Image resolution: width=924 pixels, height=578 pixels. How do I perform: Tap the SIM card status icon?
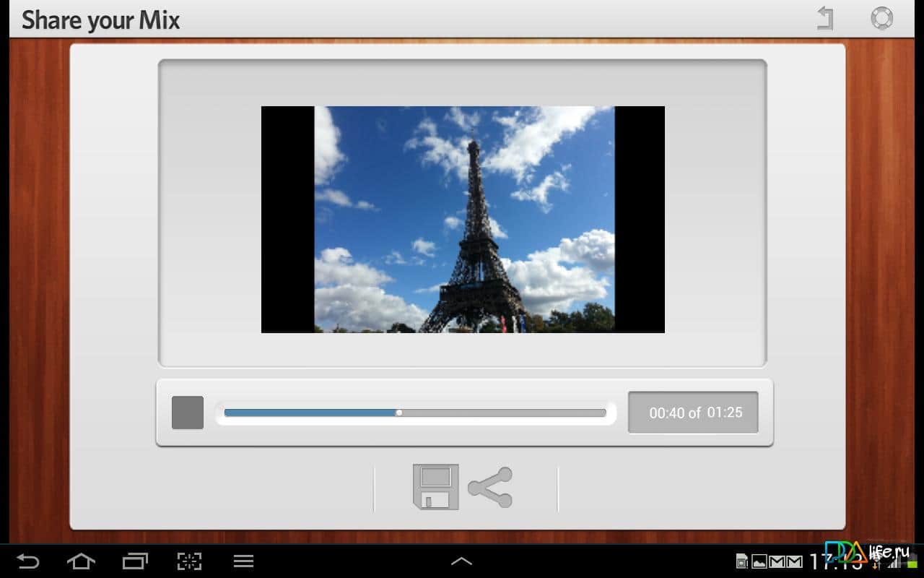(741, 561)
